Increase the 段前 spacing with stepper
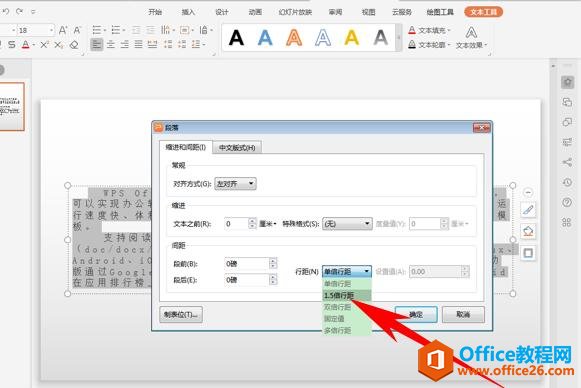This screenshot has height=388, width=581. click(273, 261)
